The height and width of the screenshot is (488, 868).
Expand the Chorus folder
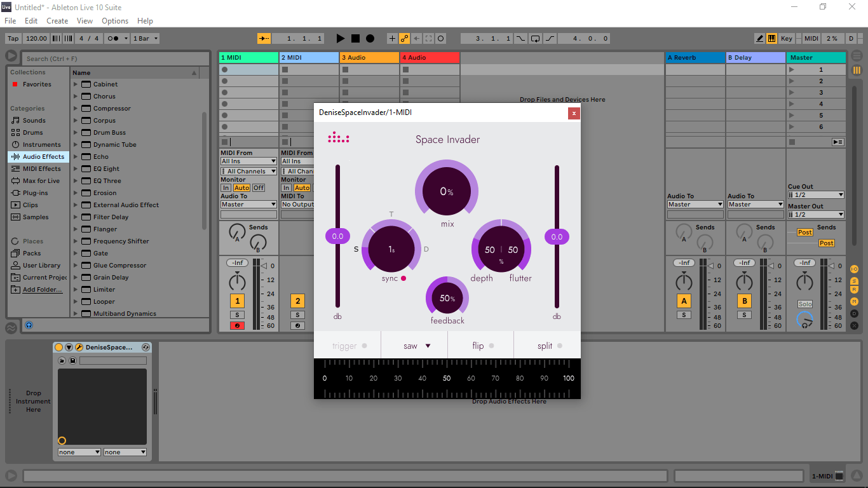tap(76, 97)
